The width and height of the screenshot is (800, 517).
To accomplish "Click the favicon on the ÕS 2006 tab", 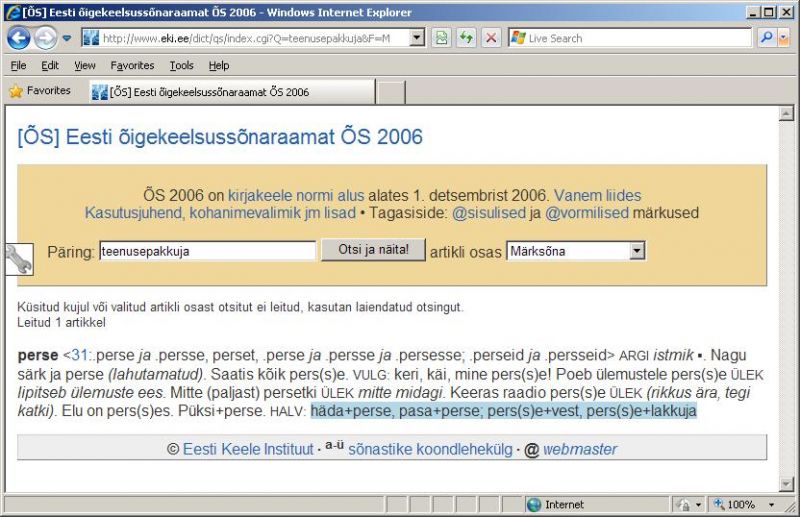I will [99, 92].
